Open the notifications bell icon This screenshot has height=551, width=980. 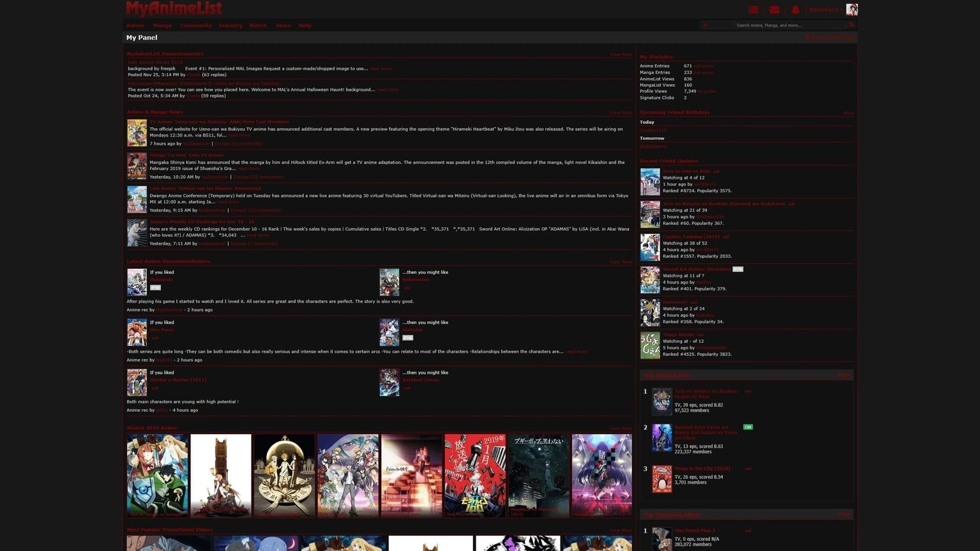point(795,10)
